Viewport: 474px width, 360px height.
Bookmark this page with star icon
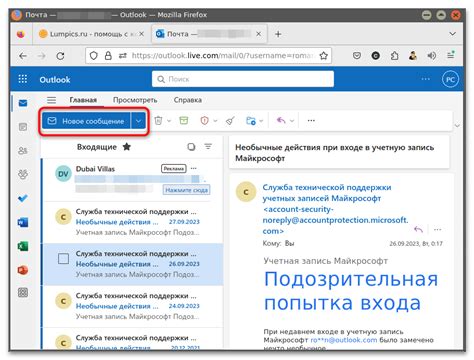[323, 56]
